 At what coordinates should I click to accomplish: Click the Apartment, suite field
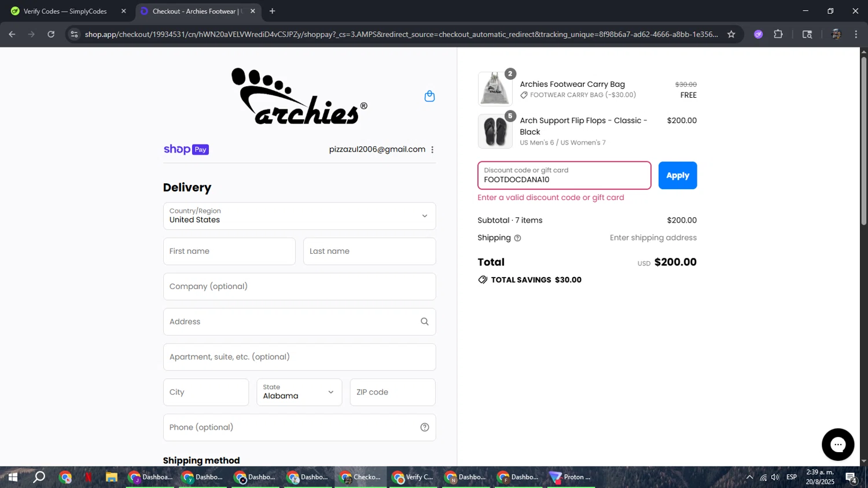pos(299,357)
